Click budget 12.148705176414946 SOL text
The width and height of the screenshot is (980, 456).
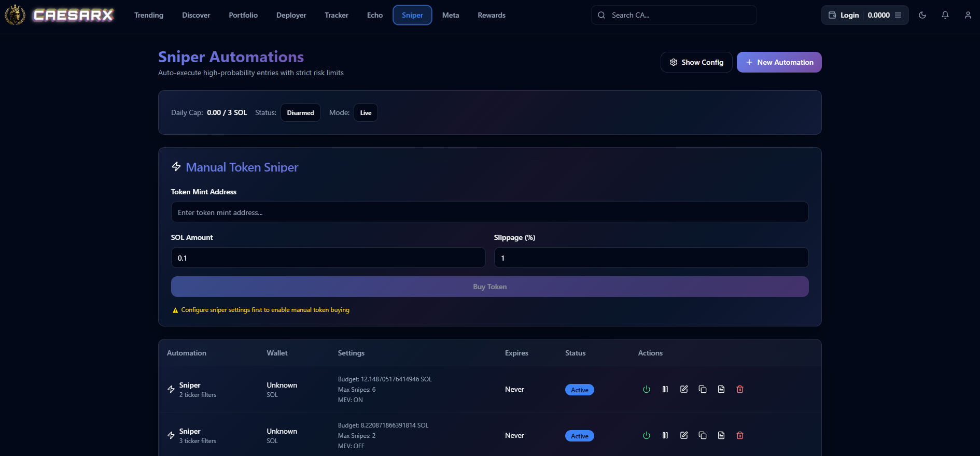(x=385, y=379)
